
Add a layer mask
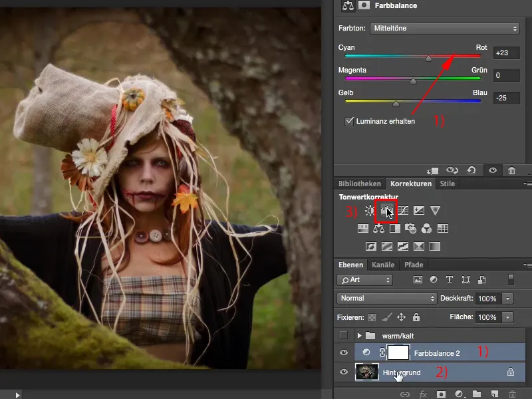[x=441, y=394]
